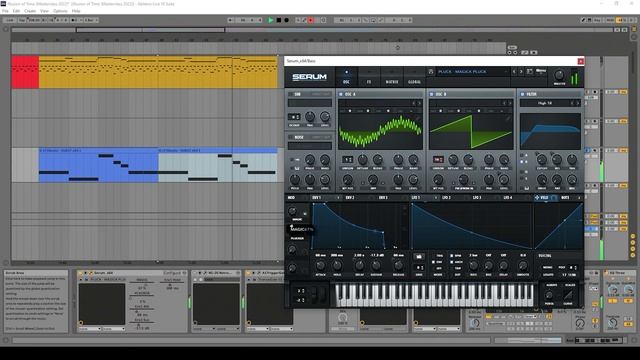Click the OSC B saw waveform display
This screenshot has height=360, width=640.
(471, 131)
